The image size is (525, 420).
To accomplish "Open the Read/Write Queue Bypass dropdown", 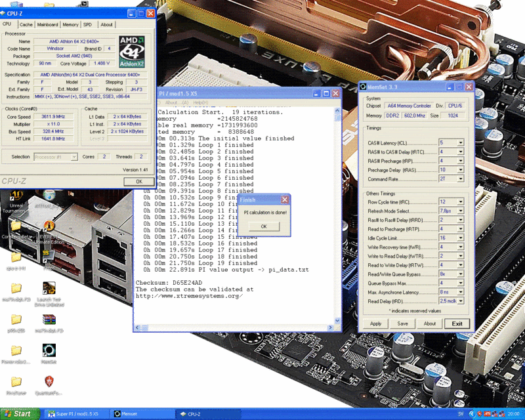I will pos(461,274).
